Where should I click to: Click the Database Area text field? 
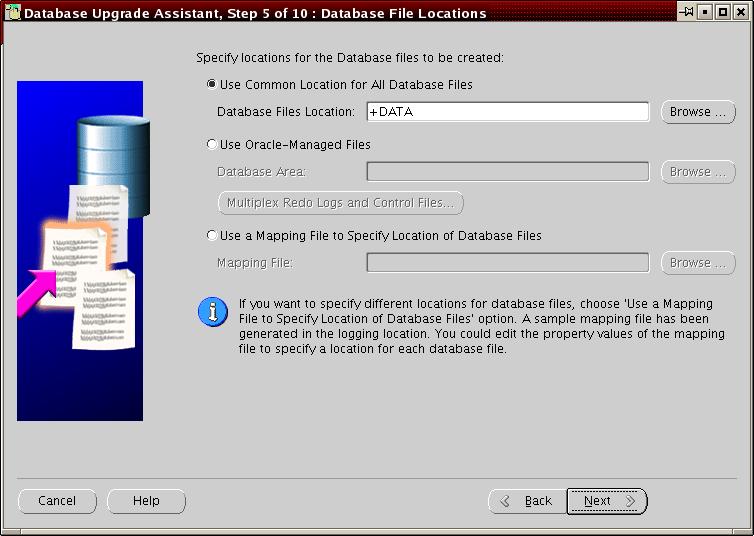pyautogui.click(x=508, y=172)
